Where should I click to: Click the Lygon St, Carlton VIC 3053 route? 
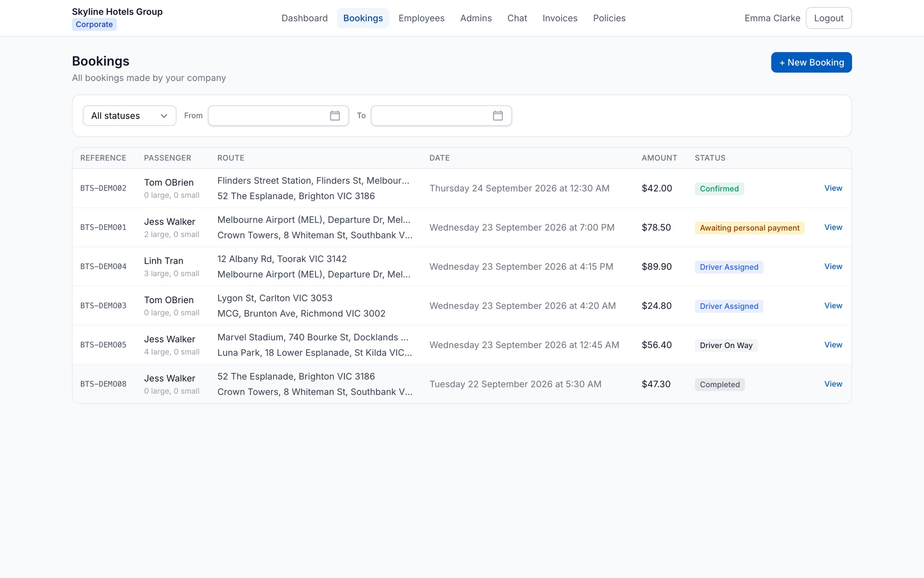(275, 298)
